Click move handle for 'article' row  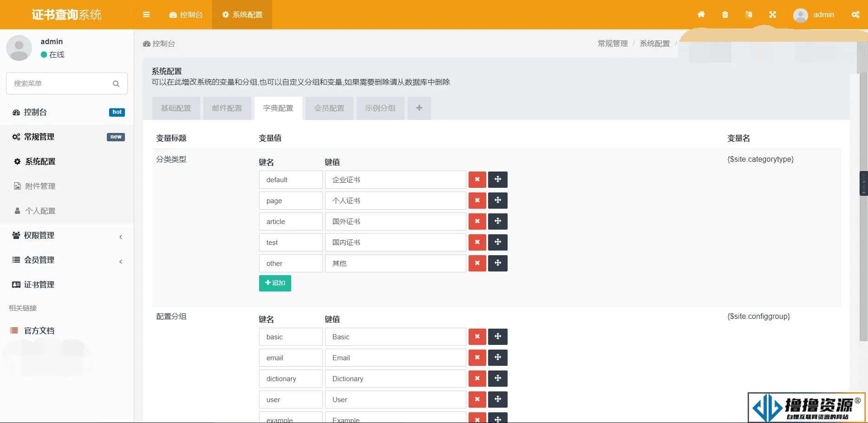pyautogui.click(x=498, y=221)
